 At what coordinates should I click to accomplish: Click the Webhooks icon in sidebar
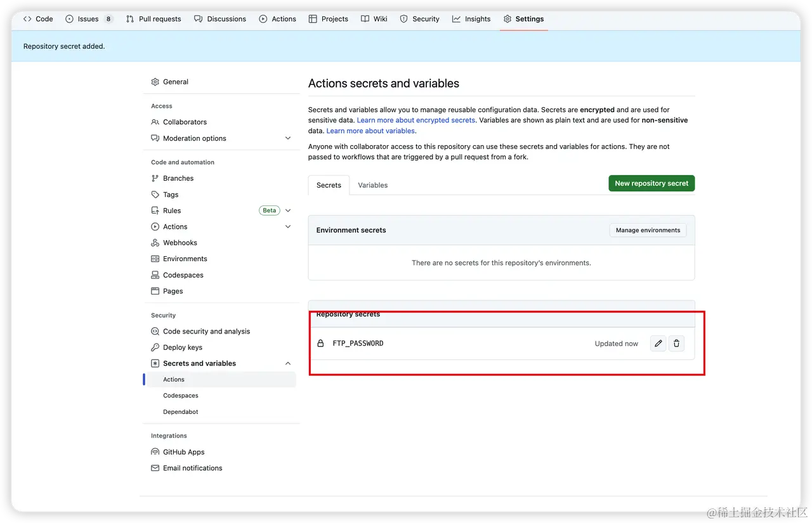155,243
